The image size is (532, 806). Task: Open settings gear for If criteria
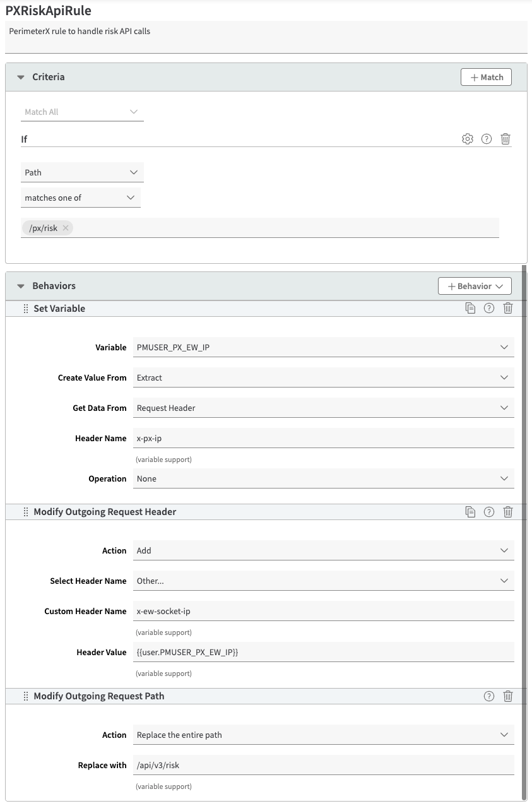[x=467, y=139]
